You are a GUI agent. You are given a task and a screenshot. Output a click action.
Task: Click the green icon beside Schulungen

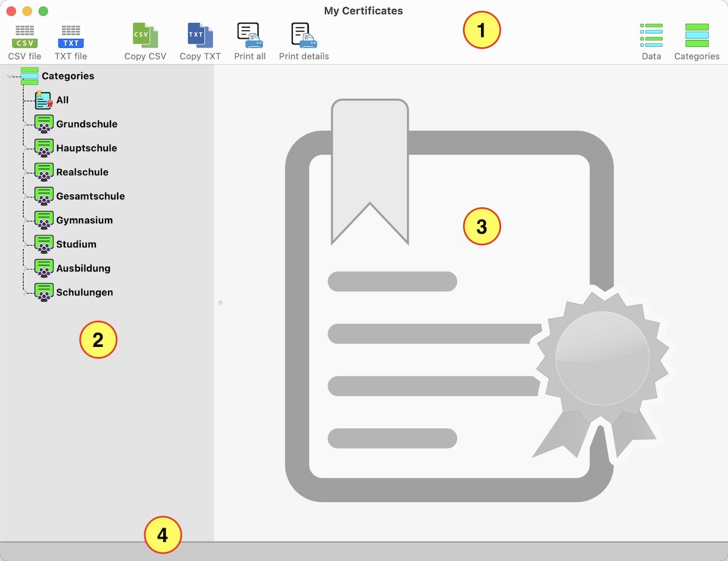click(44, 292)
